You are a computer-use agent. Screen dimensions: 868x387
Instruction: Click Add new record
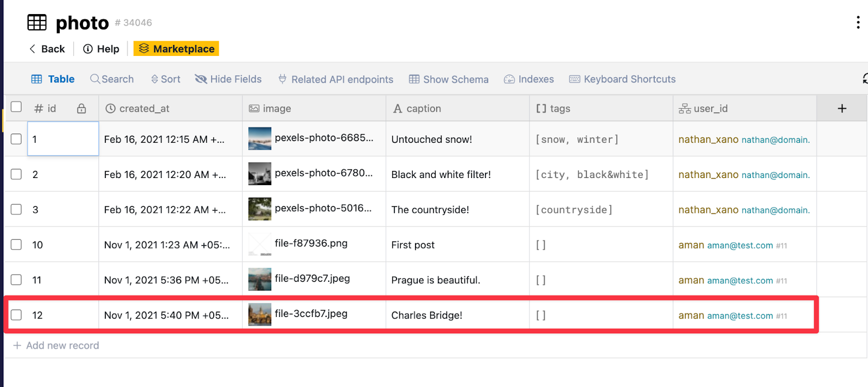click(56, 346)
